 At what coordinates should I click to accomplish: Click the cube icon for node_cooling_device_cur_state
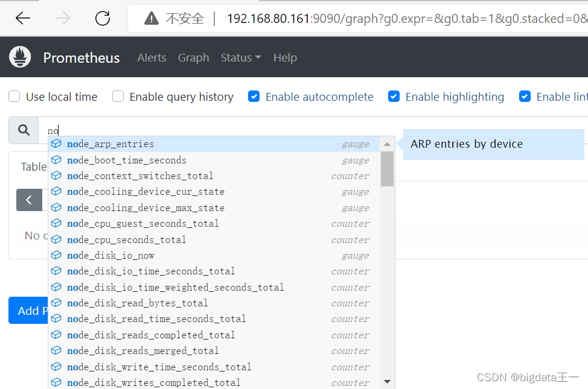pyautogui.click(x=56, y=191)
